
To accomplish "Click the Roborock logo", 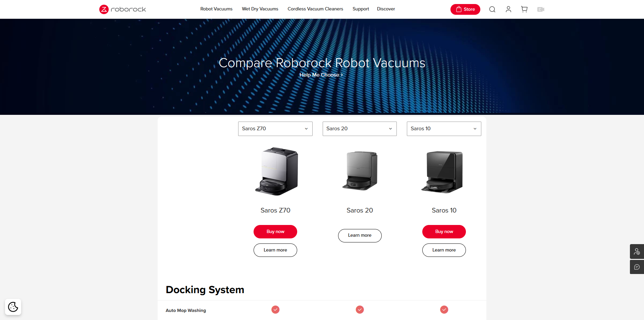I will point(122,9).
